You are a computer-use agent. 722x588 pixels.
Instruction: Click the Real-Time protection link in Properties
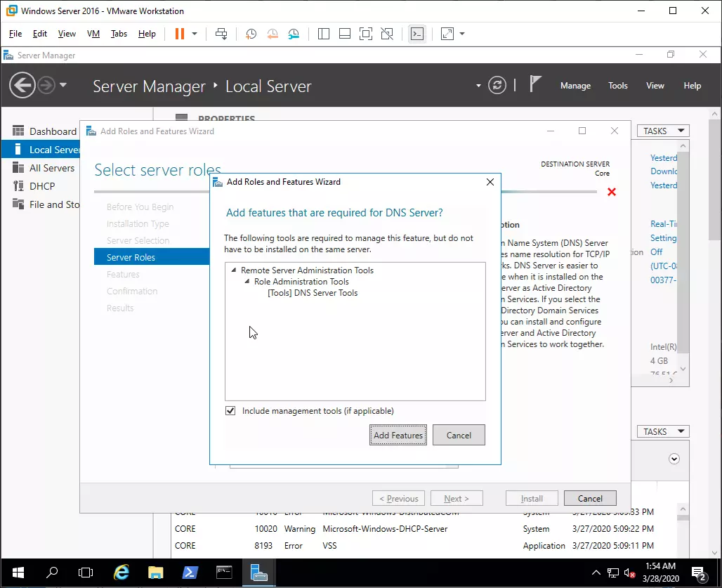tap(664, 224)
